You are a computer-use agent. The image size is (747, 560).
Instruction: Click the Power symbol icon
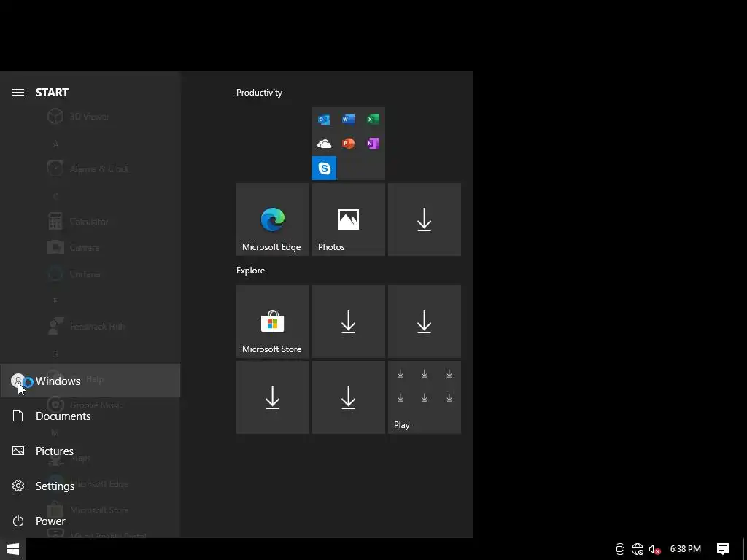click(x=18, y=521)
